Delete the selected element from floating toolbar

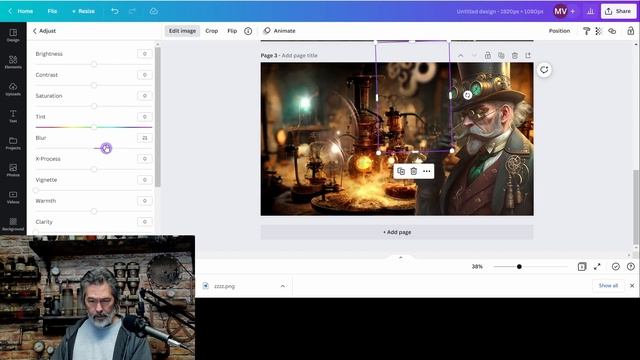413,171
